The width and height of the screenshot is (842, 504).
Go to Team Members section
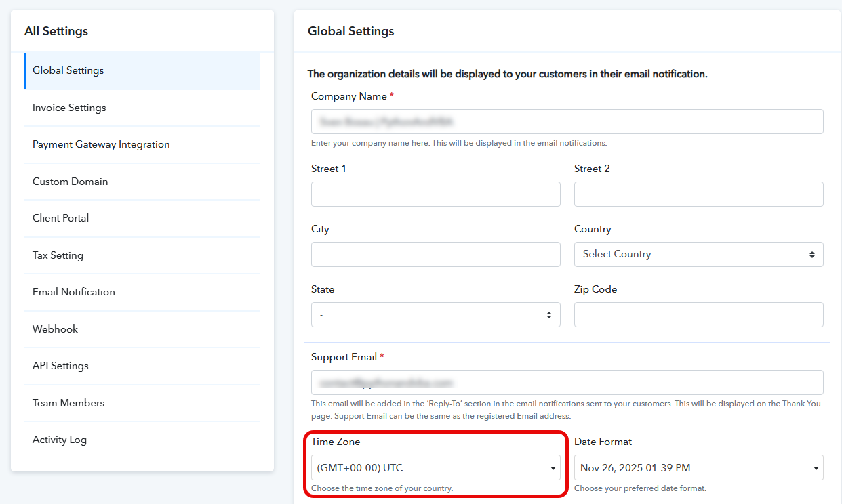[68, 403]
